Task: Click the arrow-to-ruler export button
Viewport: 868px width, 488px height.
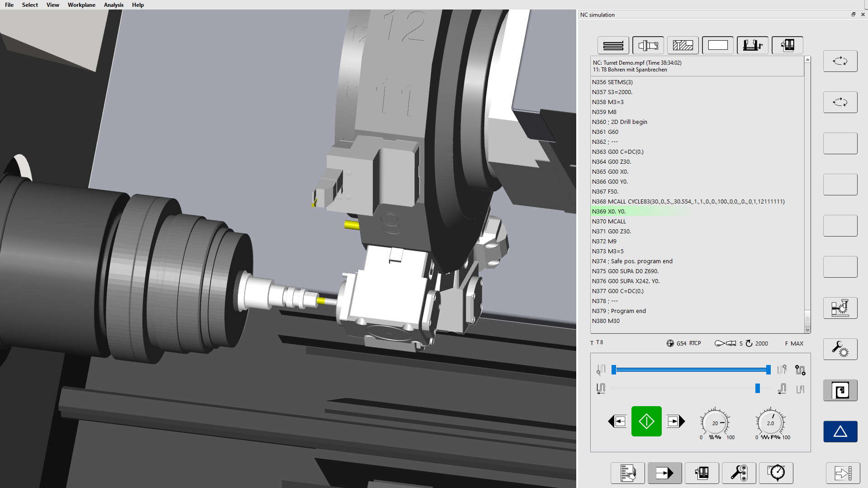Action: pos(843,473)
